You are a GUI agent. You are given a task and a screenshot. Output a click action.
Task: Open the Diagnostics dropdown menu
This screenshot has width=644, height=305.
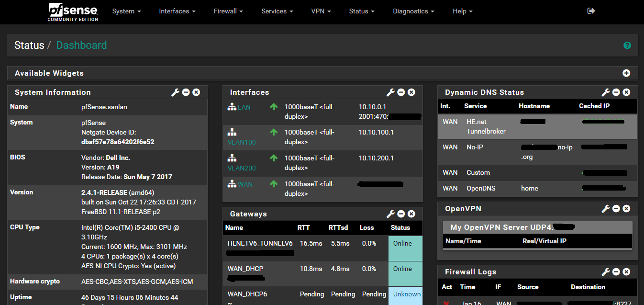pos(413,11)
